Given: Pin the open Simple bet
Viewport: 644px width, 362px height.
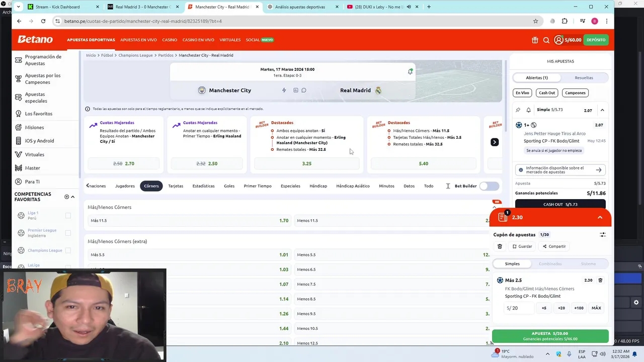Looking at the screenshot, I should click(x=518, y=110).
